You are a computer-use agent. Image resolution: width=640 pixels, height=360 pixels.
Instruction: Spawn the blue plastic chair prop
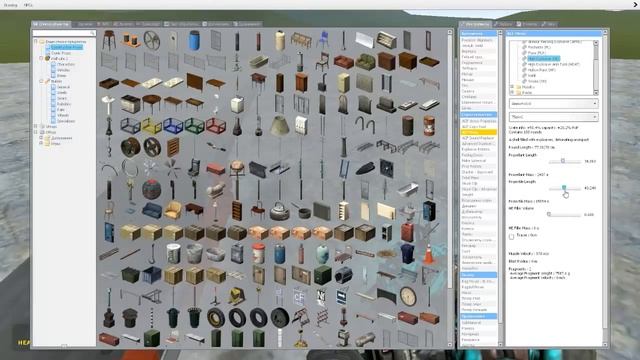click(x=322, y=40)
